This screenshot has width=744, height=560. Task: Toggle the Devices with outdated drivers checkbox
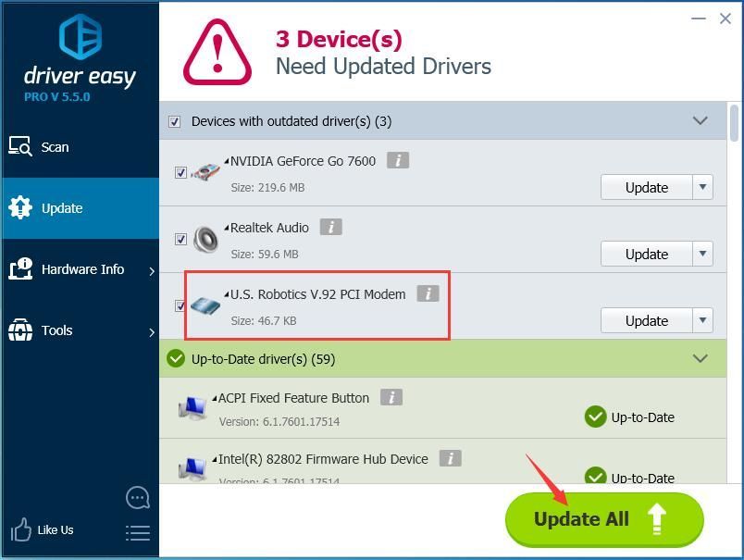pyautogui.click(x=174, y=121)
